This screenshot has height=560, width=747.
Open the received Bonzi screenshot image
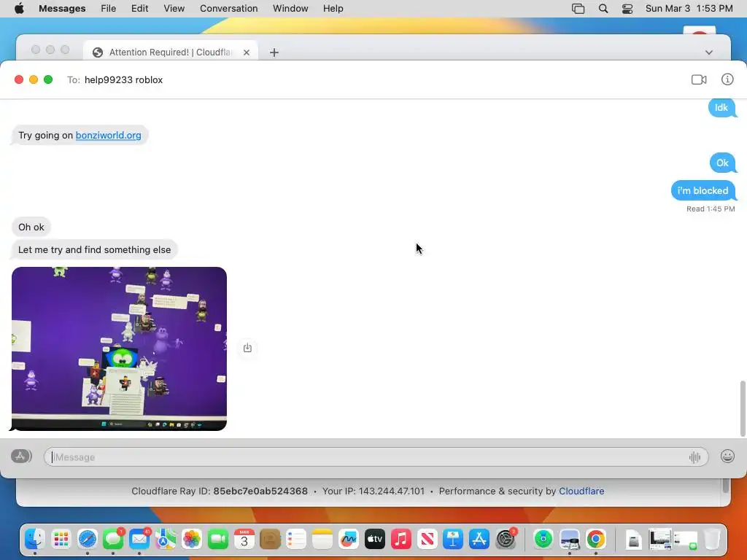point(119,349)
